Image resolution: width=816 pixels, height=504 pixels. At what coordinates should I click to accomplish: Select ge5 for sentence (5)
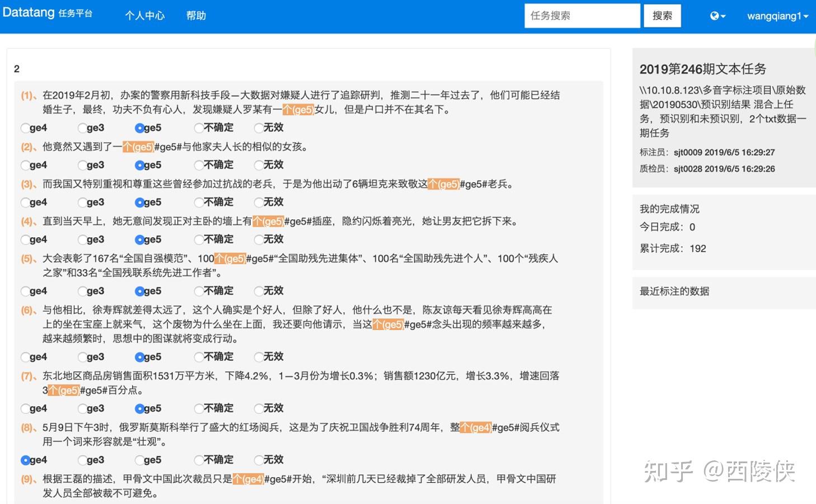(139, 291)
